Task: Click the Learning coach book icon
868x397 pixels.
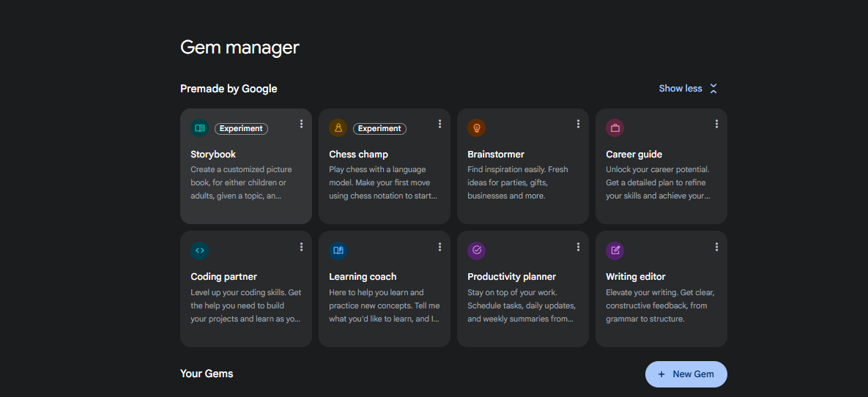Action: 338,251
